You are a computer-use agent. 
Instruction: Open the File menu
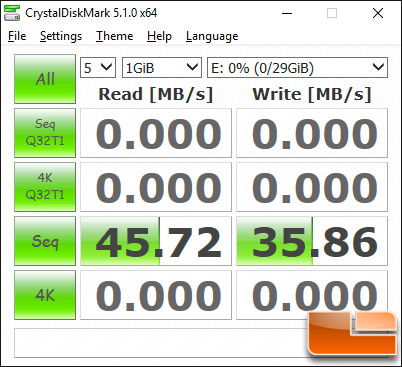[17, 36]
